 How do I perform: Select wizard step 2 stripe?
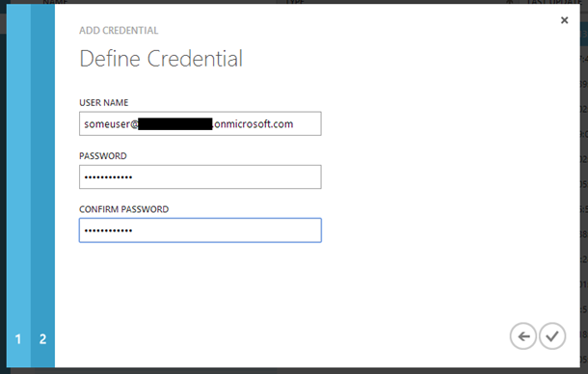click(x=42, y=186)
